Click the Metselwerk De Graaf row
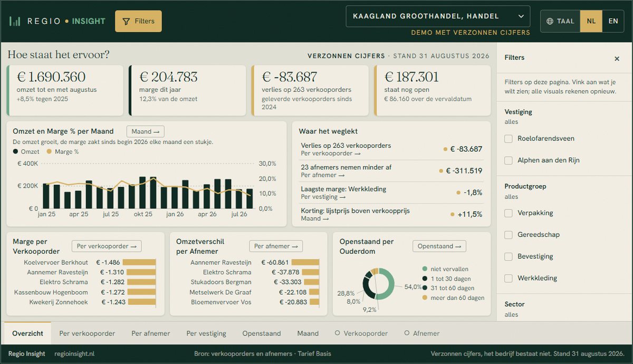This screenshot has width=633, height=364. [x=254, y=292]
